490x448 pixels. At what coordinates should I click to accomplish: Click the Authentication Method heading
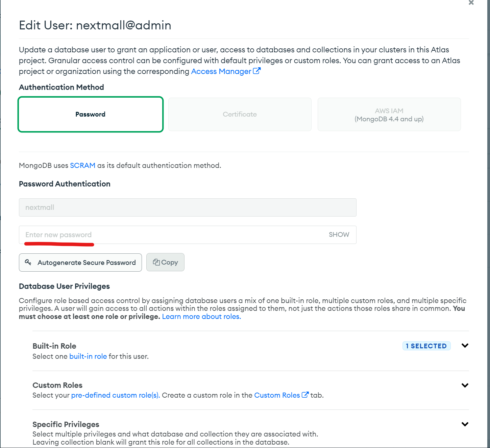62,87
